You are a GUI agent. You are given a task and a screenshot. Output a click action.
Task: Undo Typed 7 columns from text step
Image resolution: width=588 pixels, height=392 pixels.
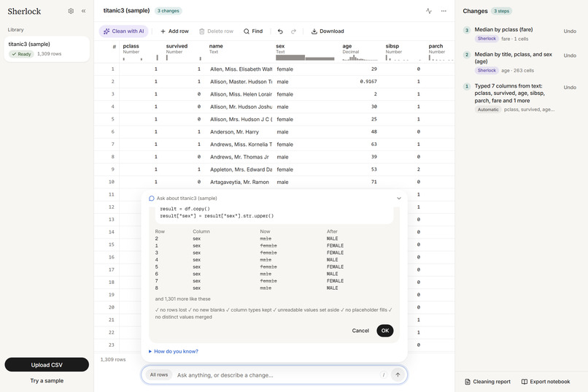click(570, 88)
